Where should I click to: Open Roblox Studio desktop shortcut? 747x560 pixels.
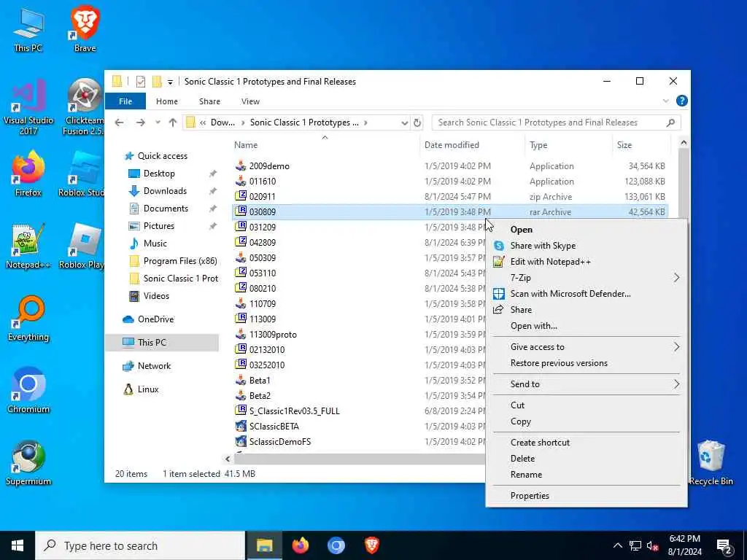pos(82,174)
